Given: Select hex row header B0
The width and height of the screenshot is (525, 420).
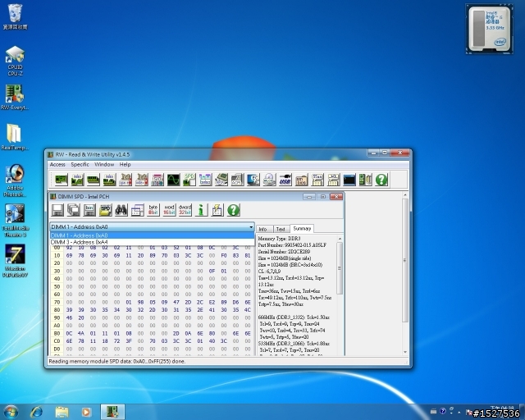Looking at the screenshot, I should [57, 333].
